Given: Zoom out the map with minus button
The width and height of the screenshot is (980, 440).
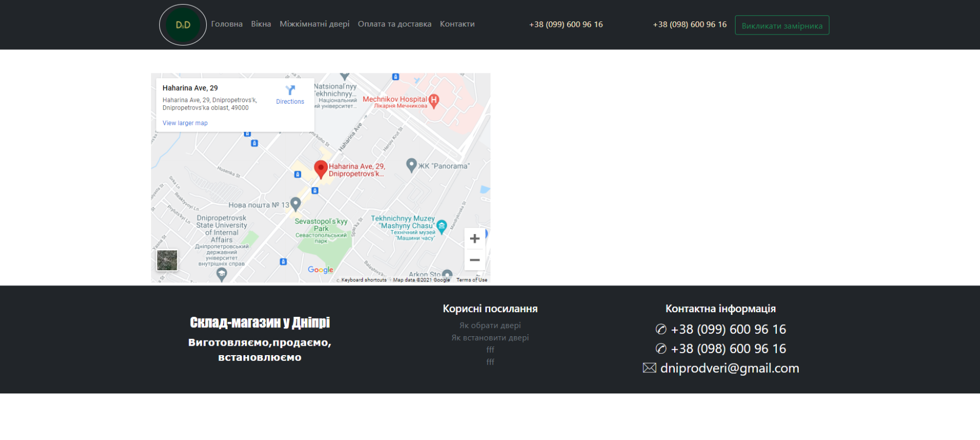Looking at the screenshot, I should (474, 260).
